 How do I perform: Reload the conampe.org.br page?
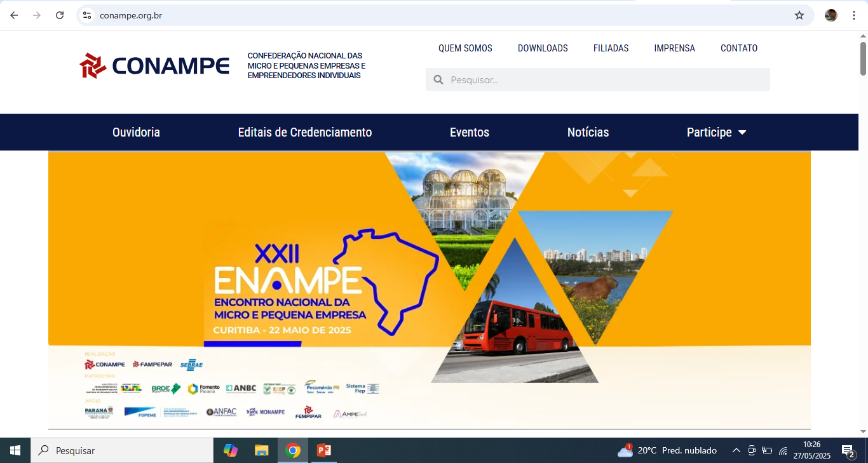pos(60,15)
